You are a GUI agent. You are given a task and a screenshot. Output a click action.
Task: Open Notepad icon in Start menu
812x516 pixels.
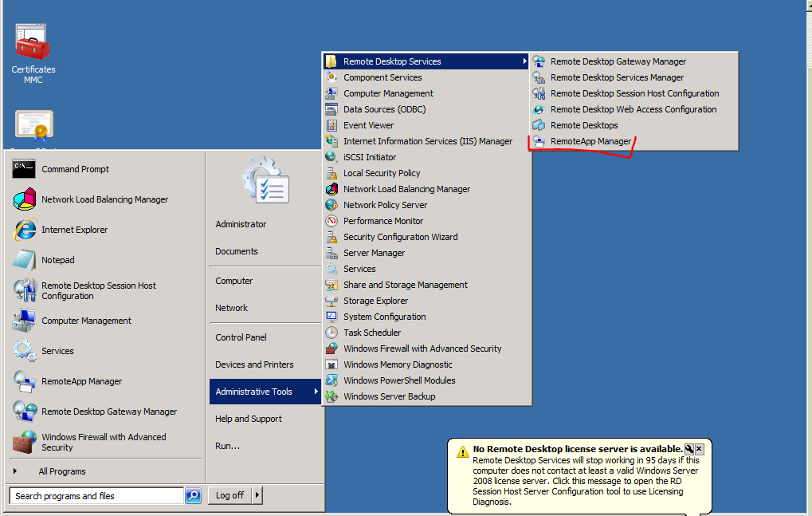(24, 259)
